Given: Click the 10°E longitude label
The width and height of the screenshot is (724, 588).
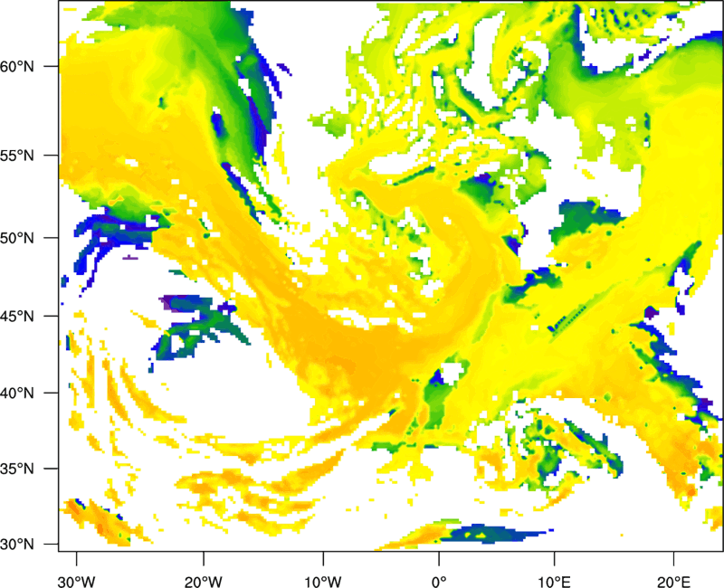Looking at the screenshot, I should pyautogui.click(x=554, y=582).
